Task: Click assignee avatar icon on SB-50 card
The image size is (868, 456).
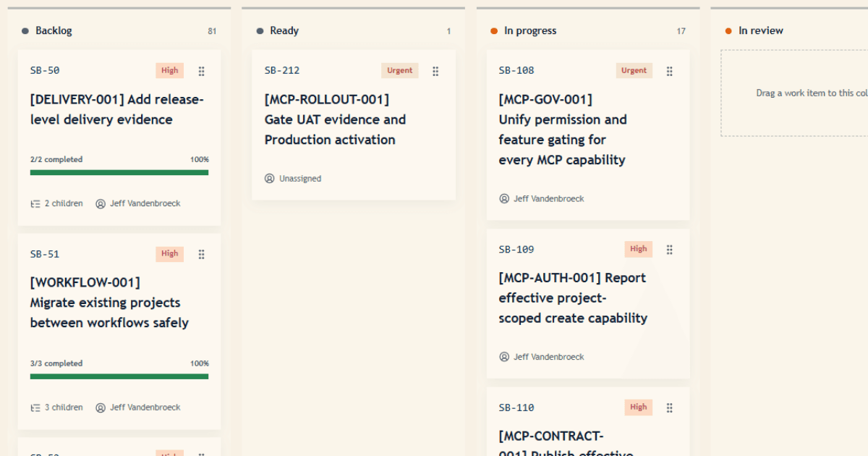Action: click(101, 204)
